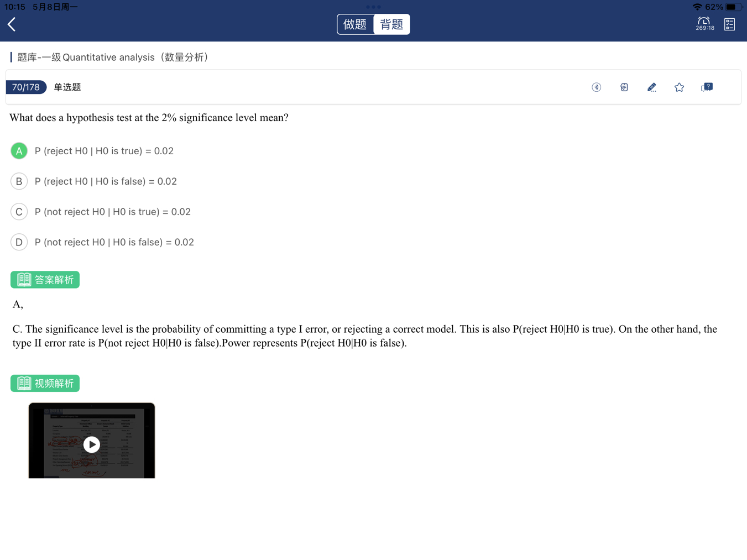This screenshot has height=560, width=747.
Task: Tap the three-dot multitasking indicator at top
Action: pyautogui.click(x=373, y=7)
